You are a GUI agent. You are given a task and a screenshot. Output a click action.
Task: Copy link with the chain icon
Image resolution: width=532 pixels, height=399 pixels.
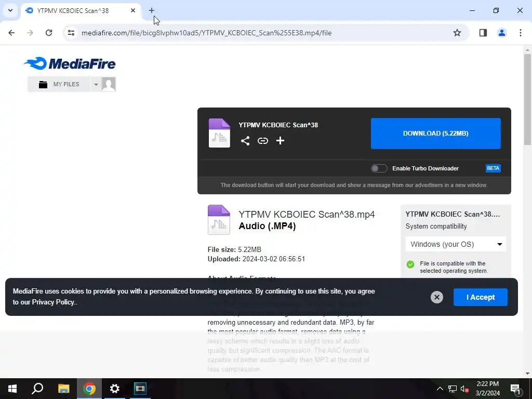coord(262,140)
